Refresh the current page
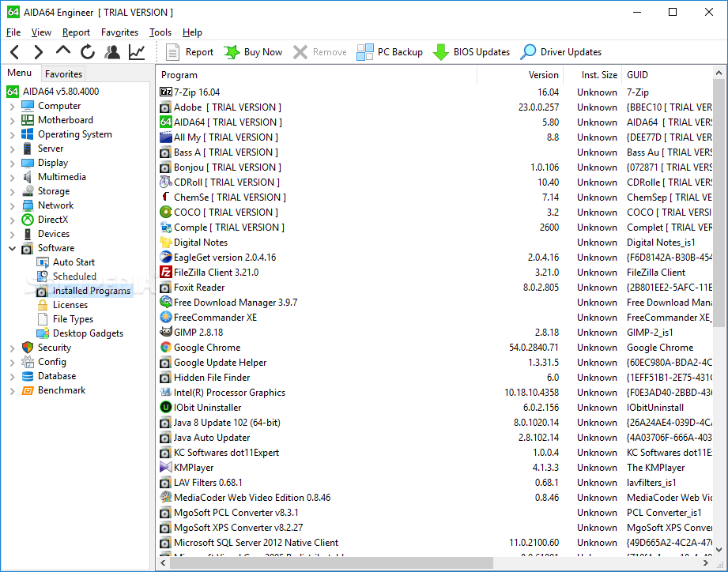Screen dimensions: 728x572 87,52
